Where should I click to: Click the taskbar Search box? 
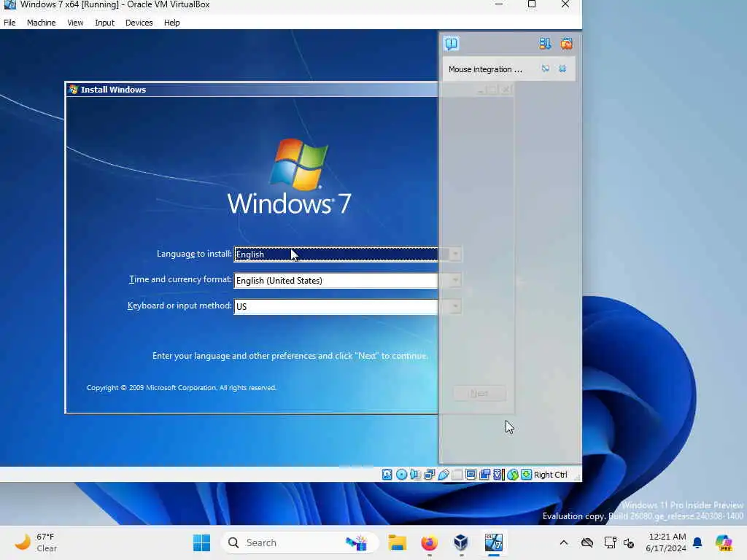point(300,542)
